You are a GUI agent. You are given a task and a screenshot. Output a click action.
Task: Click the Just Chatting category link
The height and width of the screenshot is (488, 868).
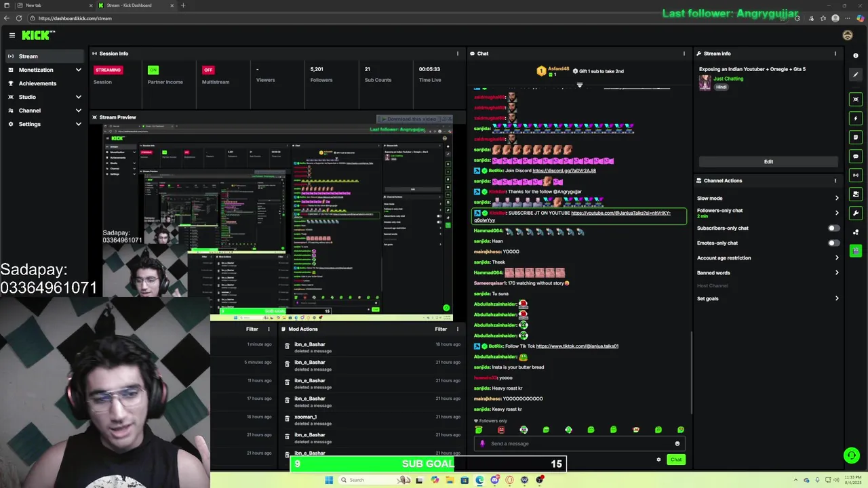[728, 79]
